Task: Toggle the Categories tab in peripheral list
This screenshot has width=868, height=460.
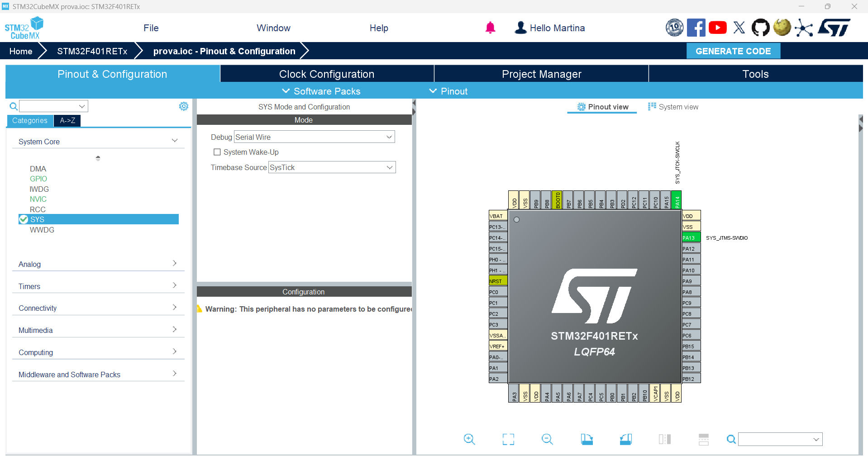Action: click(29, 121)
